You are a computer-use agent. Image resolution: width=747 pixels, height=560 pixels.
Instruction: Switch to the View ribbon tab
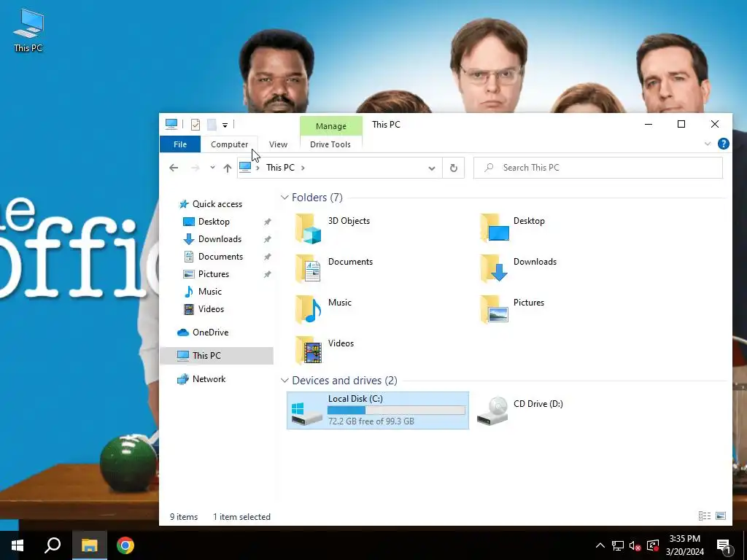(x=278, y=144)
